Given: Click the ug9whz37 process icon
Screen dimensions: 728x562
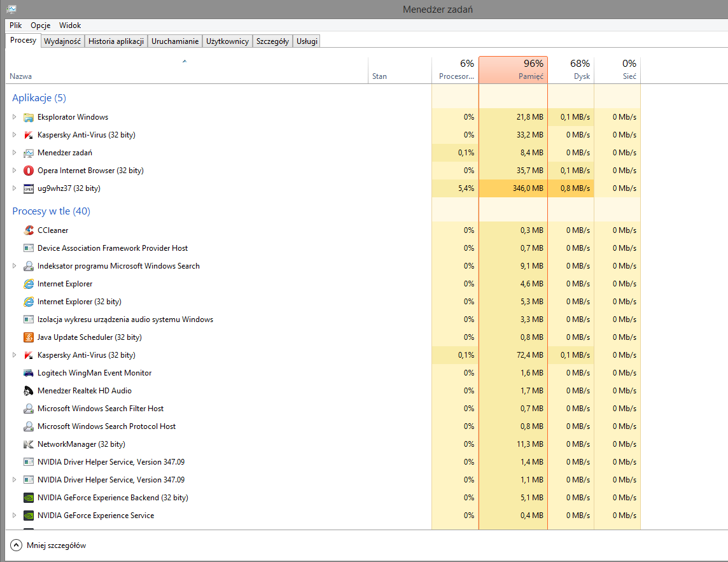Looking at the screenshot, I should [x=29, y=188].
